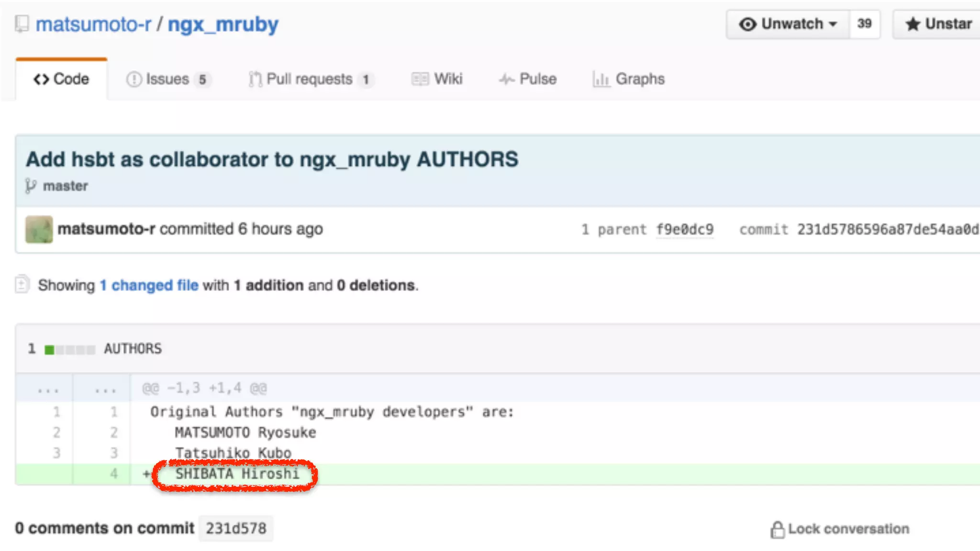Click the Graphs bar chart icon
The height and width of the screenshot is (551, 980).
(601, 79)
